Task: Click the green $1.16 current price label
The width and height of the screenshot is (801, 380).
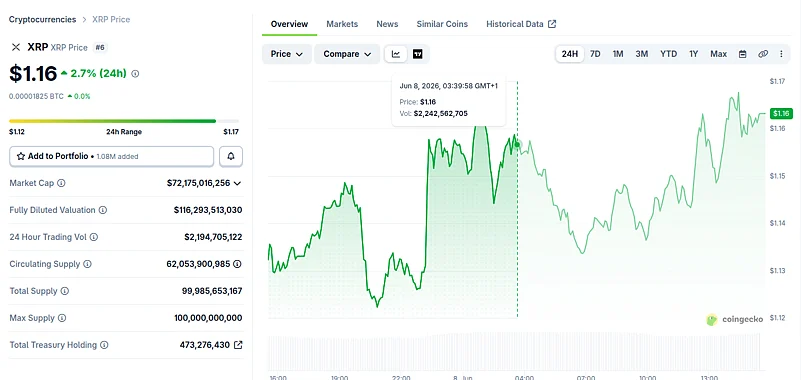Action: pos(782,113)
